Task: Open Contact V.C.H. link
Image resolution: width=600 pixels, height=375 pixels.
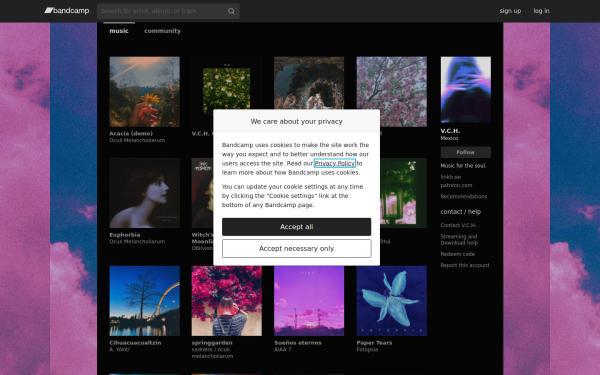Action: [458, 225]
